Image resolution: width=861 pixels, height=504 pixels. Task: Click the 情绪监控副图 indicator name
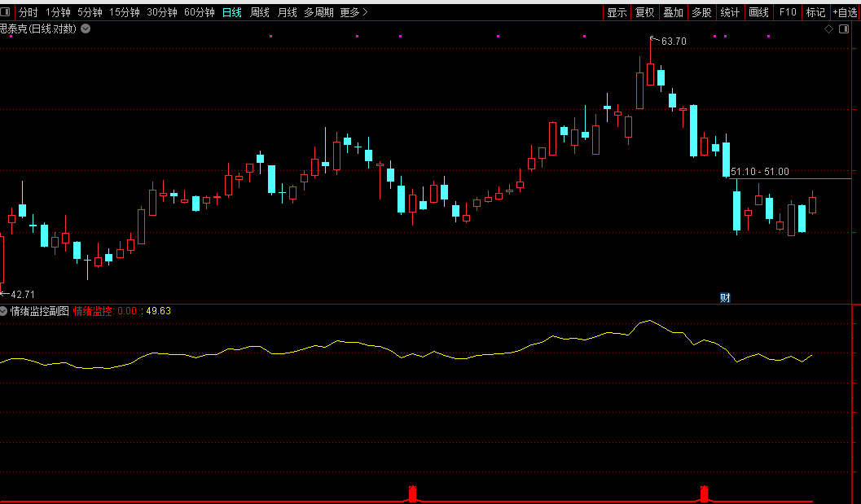[40, 311]
